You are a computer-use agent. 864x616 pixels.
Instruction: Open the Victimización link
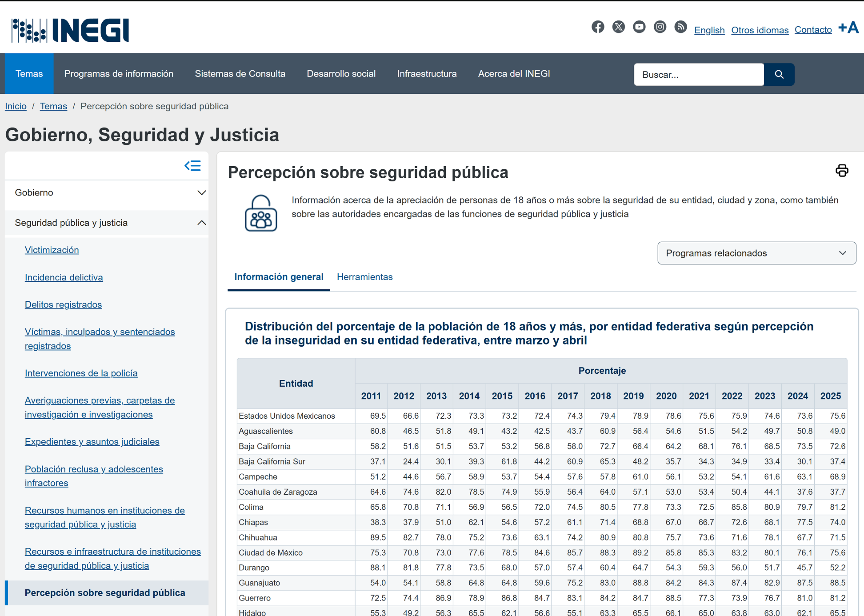(x=52, y=250)
